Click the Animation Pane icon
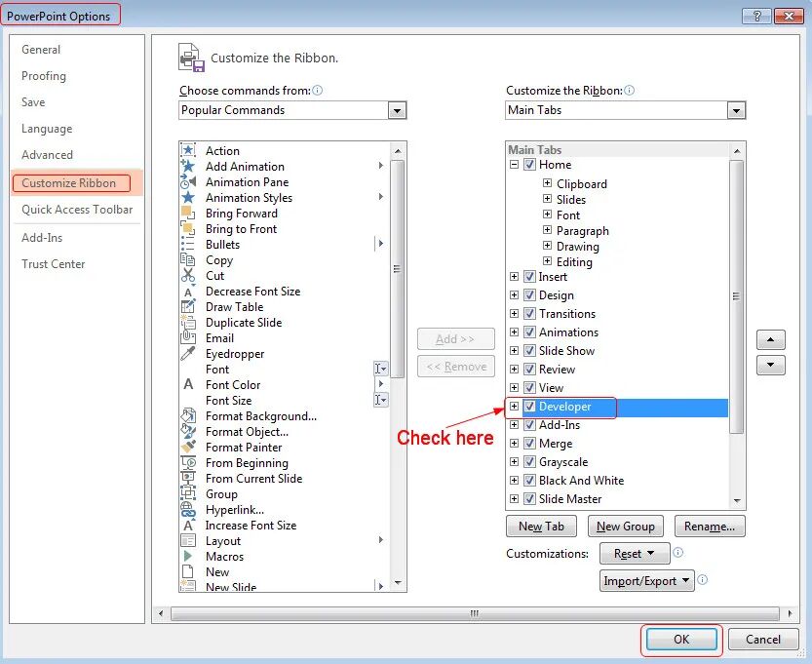Screen dimensions: 812x664 (188, 181)
